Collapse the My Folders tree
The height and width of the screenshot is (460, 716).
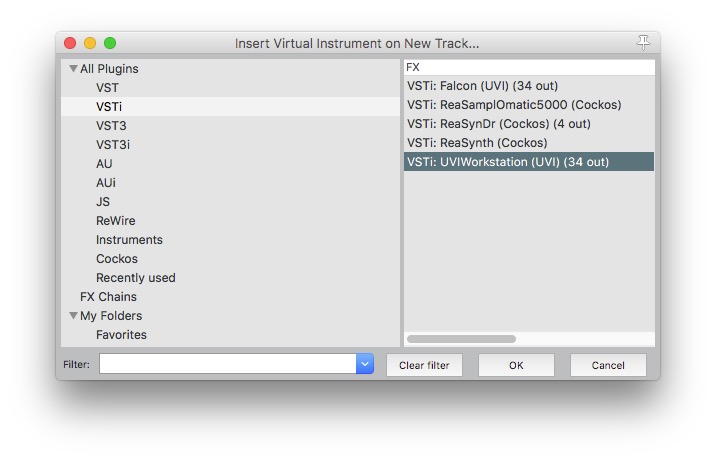[x=73, y=316]
